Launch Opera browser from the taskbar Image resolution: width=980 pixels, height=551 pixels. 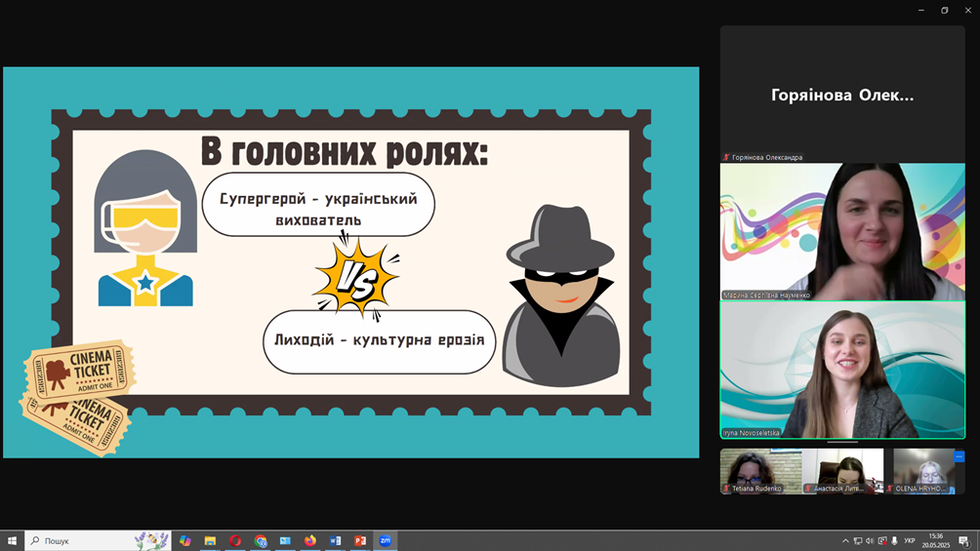point(235,540)
